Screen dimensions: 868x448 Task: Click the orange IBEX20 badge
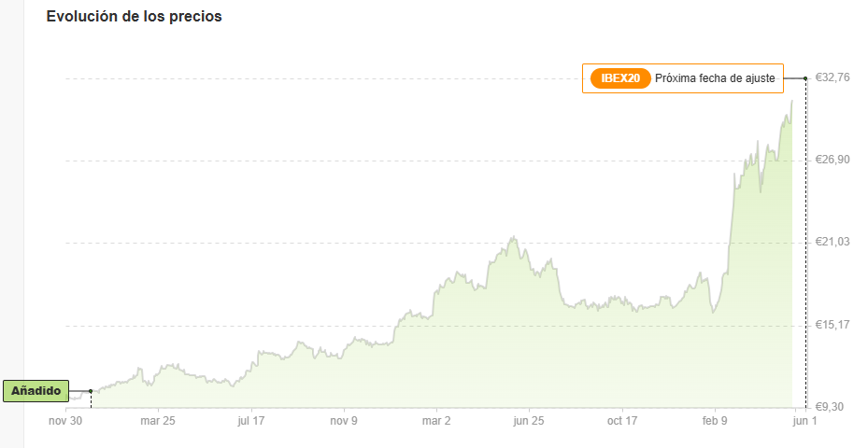620,78
